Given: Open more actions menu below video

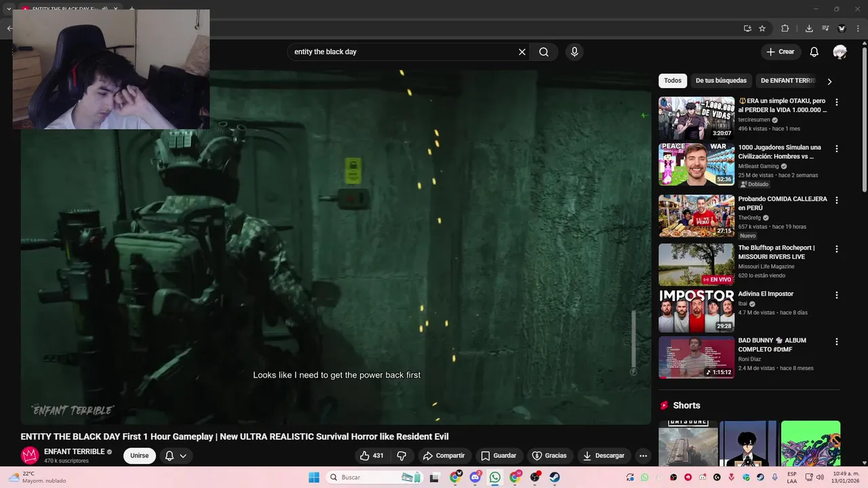Looking at the screenshot, I should pyautogui.click(x=643, y=456).
